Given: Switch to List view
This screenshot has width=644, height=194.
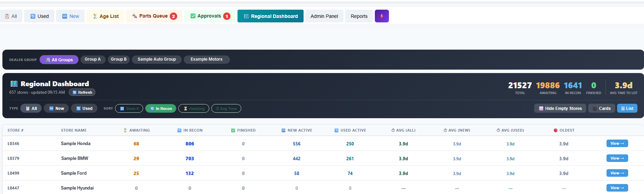Looking at the screenshot, I should (x=627, y=108).
